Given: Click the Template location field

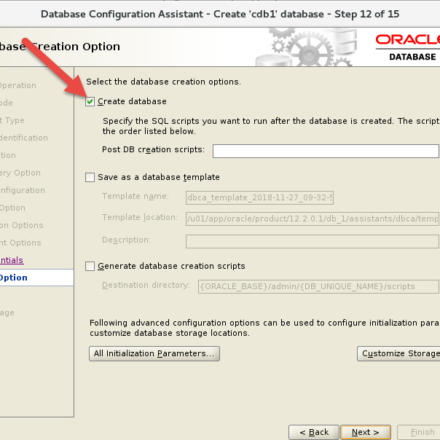Looking at the screenshot, I should click(312, 219).
